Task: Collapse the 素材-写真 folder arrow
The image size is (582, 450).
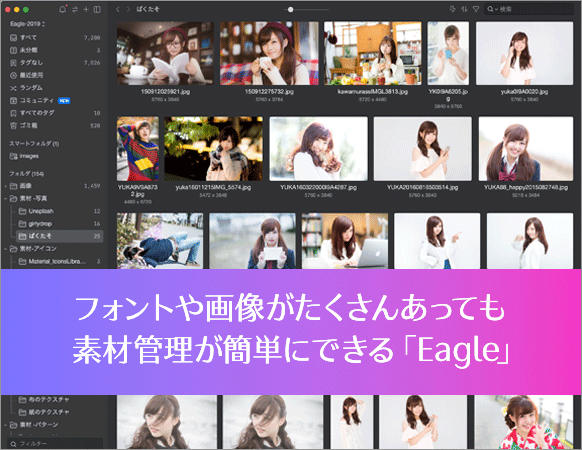Action: coord(6,198)
